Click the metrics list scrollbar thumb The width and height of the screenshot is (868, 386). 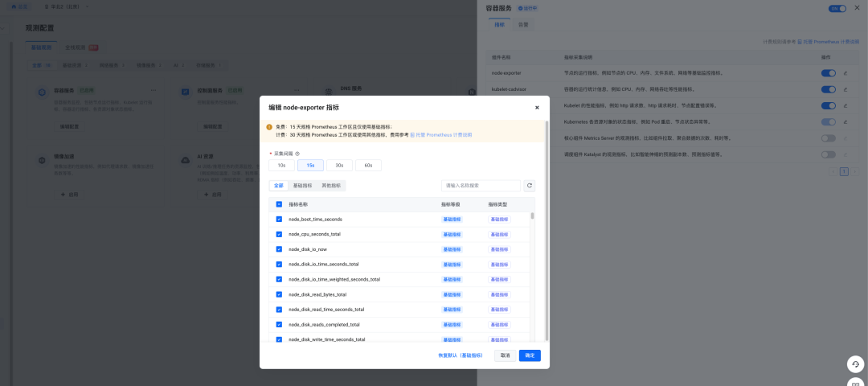point(533,216)
